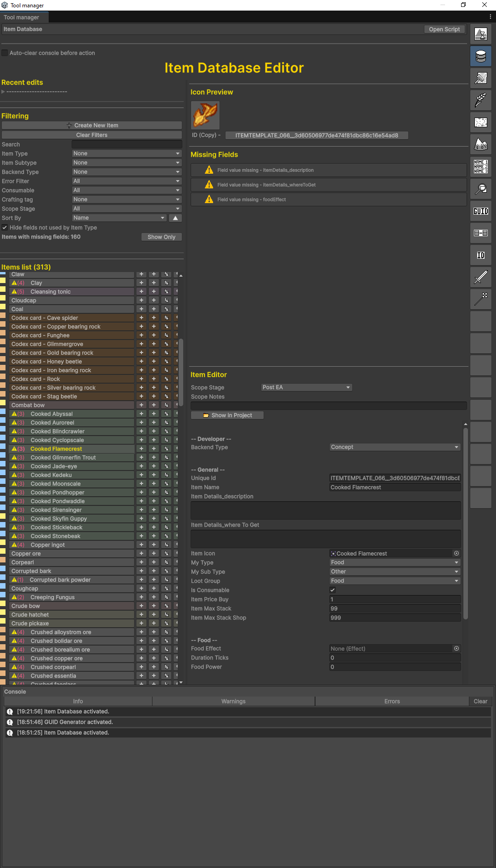Click the second plus on Codex card - Rock row
Image resolution: width=496 pixels, height=868 pixels.
154,379
